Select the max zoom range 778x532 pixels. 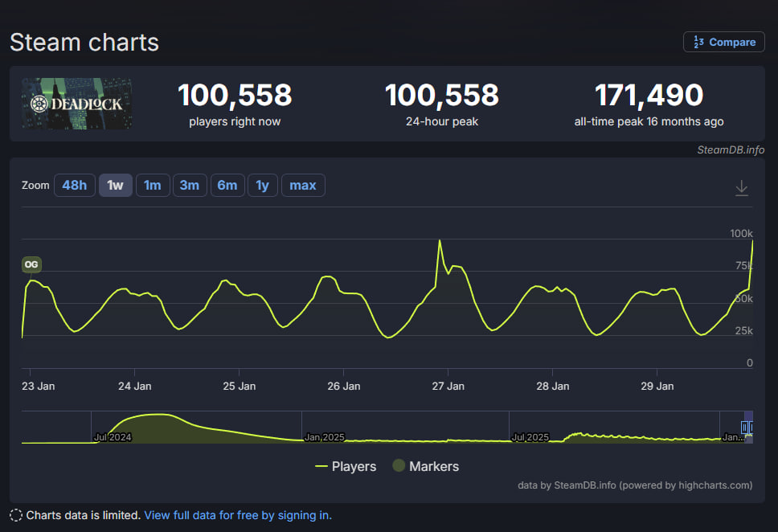[x=303, y=185]
